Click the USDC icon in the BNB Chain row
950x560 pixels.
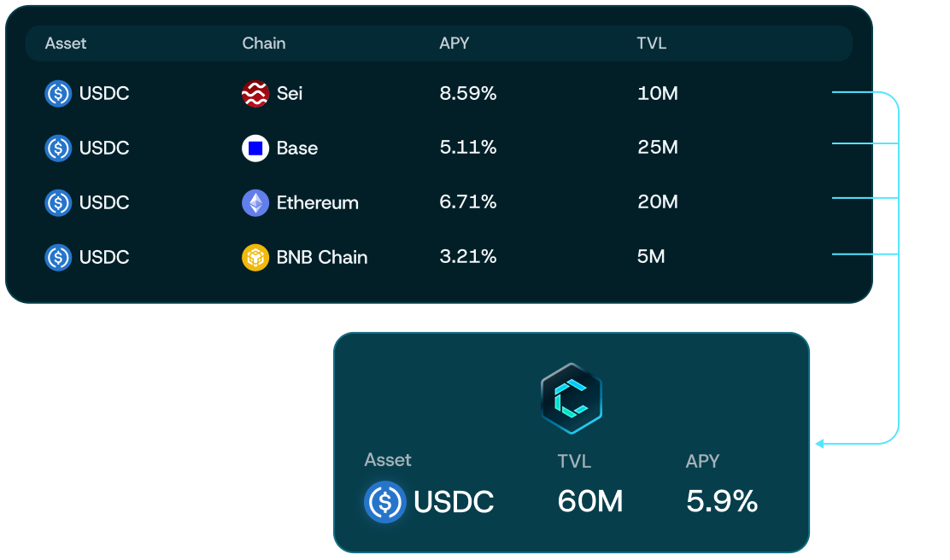pos(58,257)
